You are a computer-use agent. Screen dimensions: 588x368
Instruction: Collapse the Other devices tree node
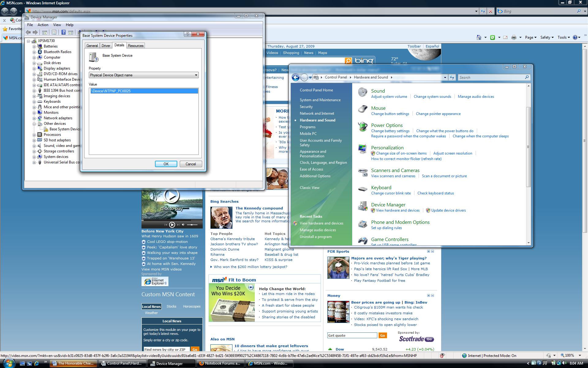pos(34,124)
